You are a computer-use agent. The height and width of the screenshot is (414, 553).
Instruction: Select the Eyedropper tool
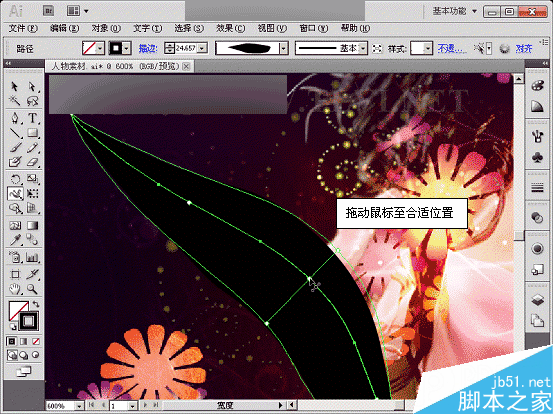(14, 240)
